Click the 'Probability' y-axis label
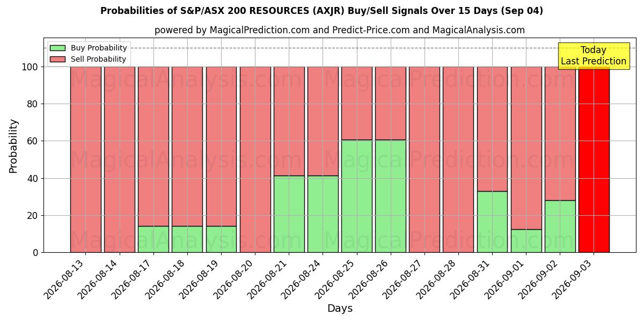 [x=13, y=145]
